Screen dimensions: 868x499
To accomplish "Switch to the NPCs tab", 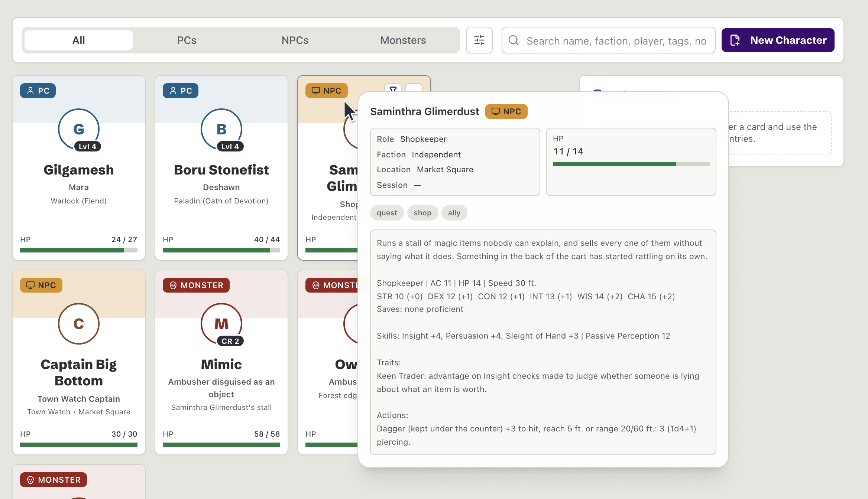I will 295,40.
